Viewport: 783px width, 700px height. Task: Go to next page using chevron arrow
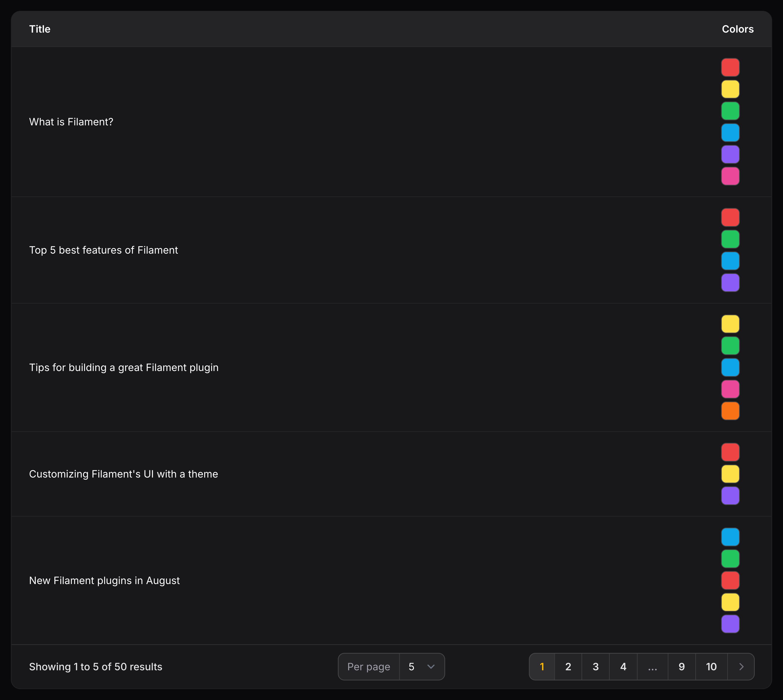[741, 666]
